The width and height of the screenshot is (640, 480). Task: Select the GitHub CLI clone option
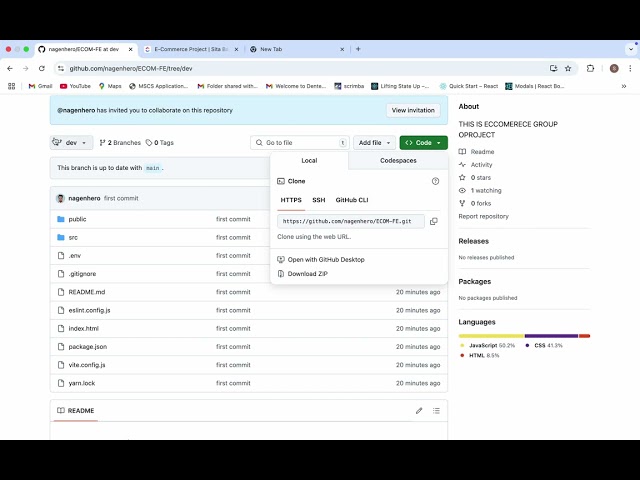click(352, 200)
